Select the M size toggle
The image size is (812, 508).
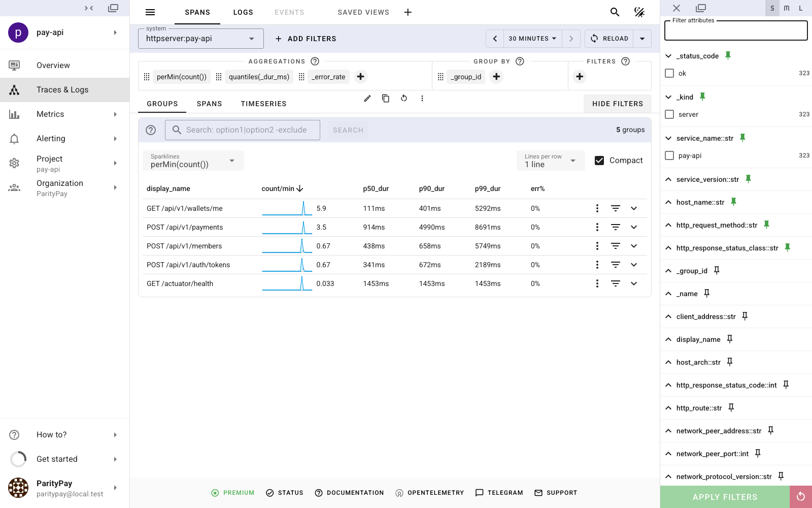click(x=787, y=8)
